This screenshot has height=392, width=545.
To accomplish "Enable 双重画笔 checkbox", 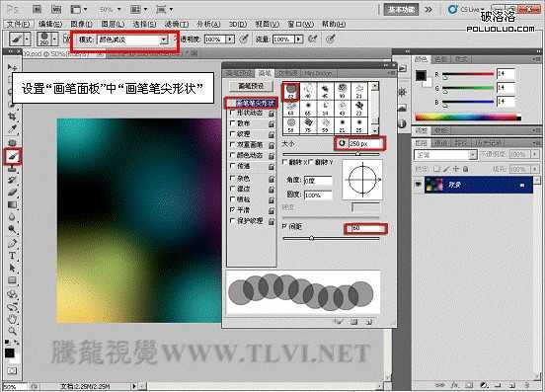I will pyautogui.click(x=233, y=144).
